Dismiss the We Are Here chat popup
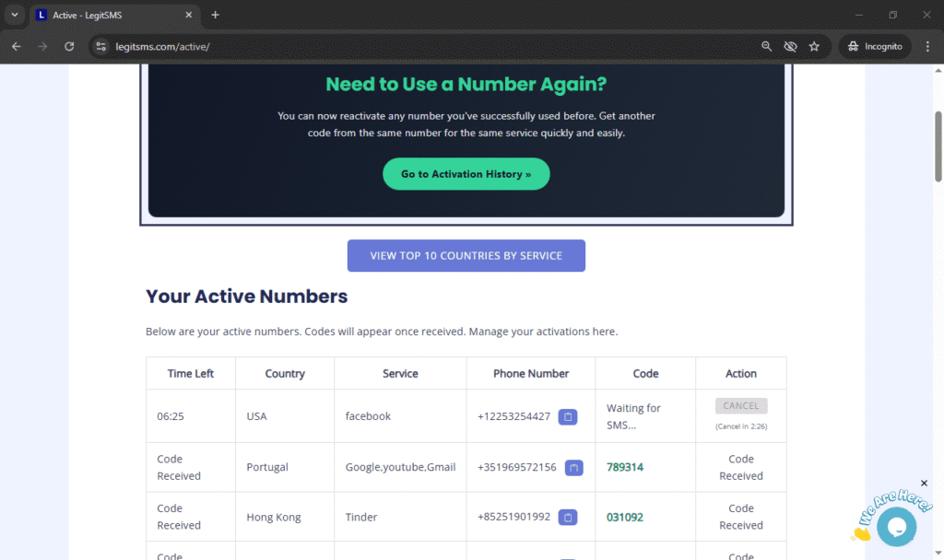The width and height of the screenshot is (944, 560). coord(924,483)
